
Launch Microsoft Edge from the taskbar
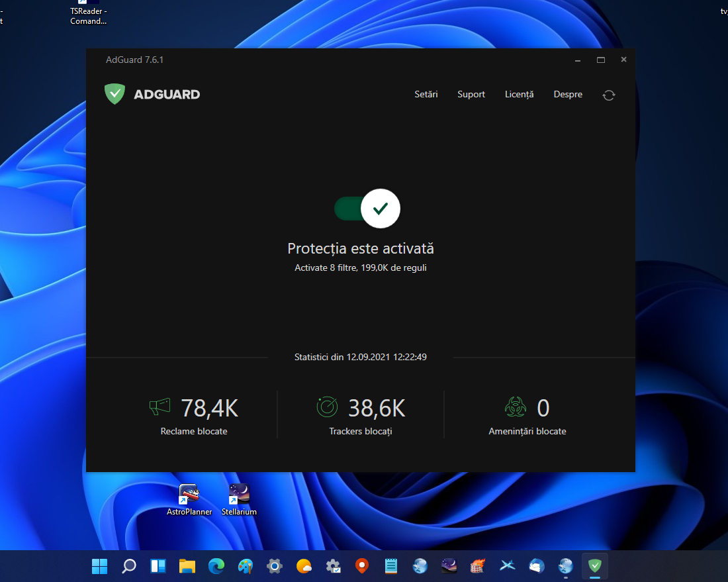tap(216, 565)
